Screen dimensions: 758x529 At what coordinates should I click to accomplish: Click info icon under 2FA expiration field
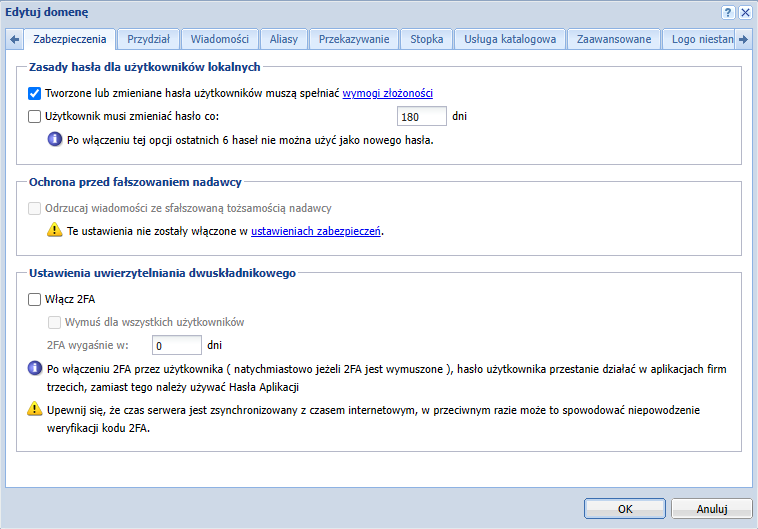click(35, 369)
